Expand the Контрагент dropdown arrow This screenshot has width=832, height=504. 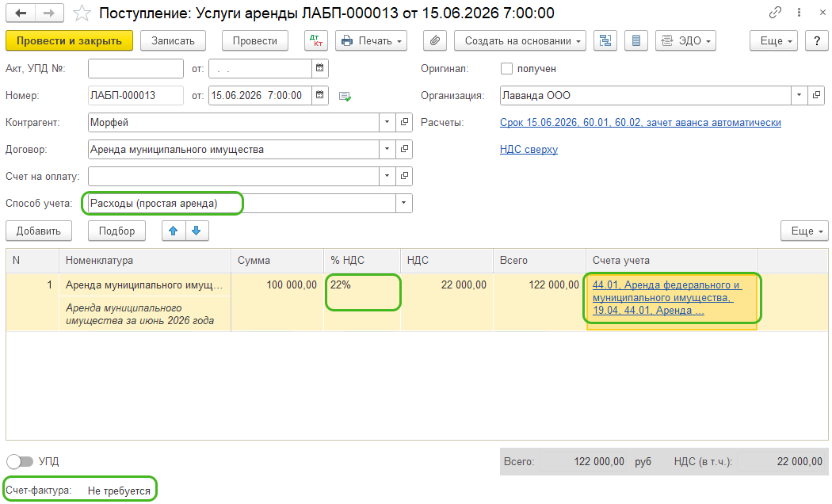[387, 123]
